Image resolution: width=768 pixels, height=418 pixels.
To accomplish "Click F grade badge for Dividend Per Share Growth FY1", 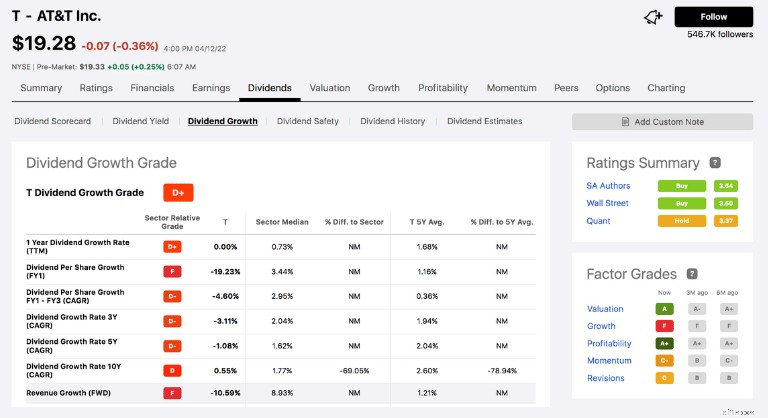I will point(172,271).
